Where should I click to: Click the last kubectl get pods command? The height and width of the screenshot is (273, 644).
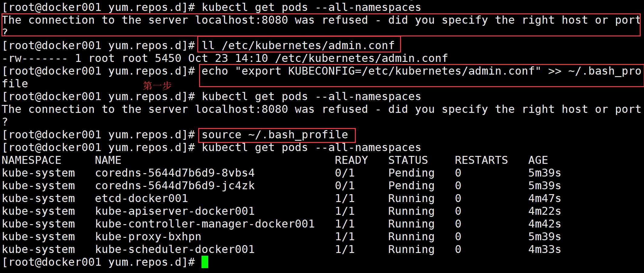pos(311,147)
